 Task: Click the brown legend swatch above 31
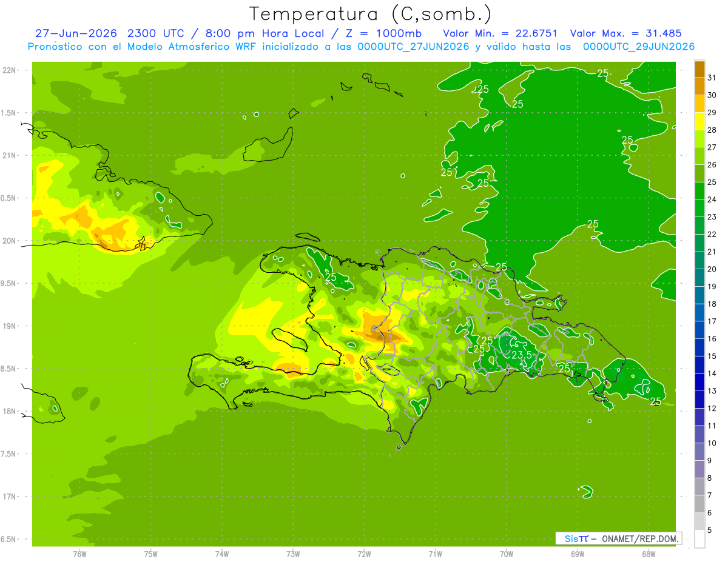(699, 69)
